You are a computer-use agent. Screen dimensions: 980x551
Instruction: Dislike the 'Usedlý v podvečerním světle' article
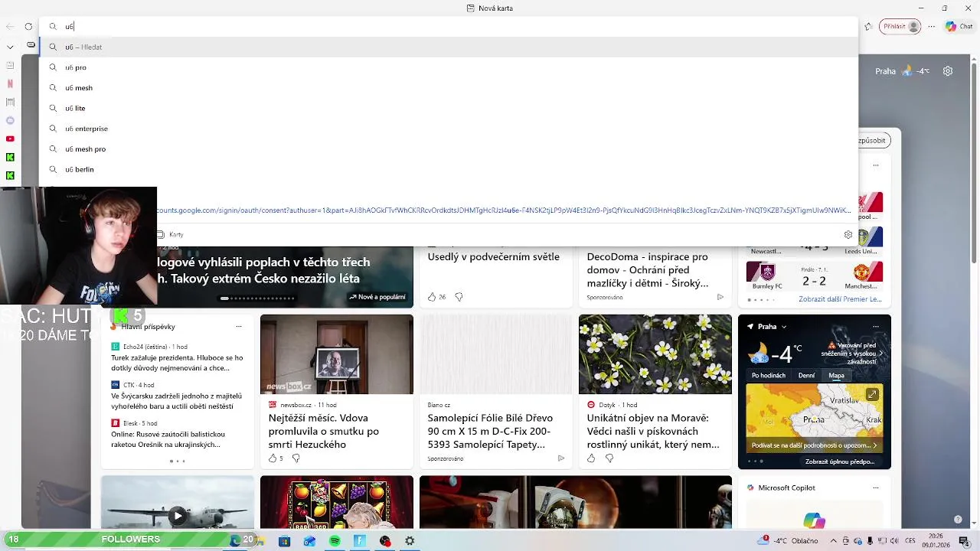459,297
